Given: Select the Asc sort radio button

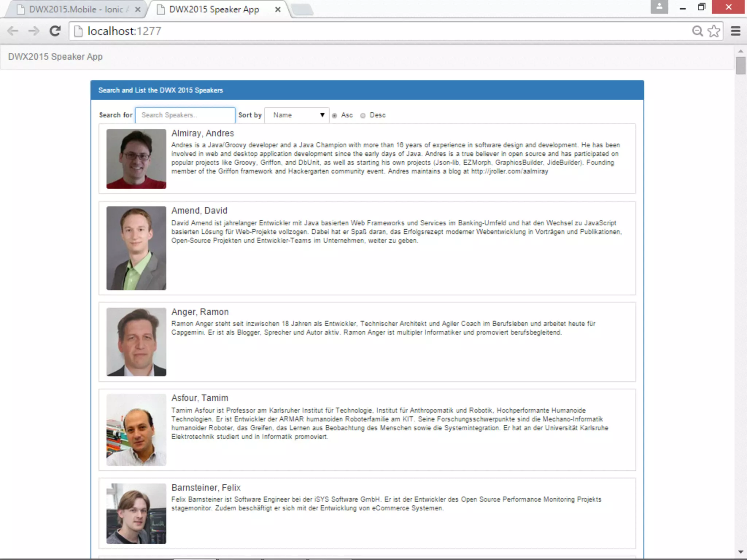Looking at the screenshot, I should [x=334, y=116].
